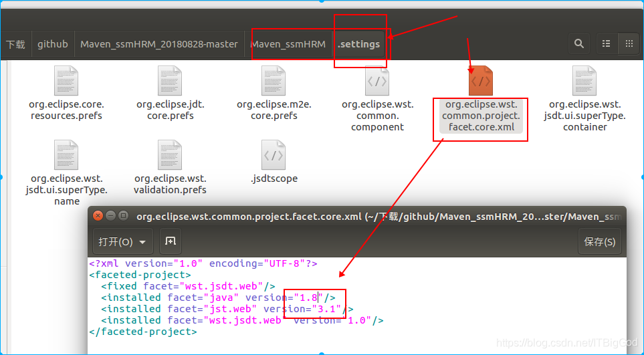Minimize the gedit editor window
Viewport: 644px width, 355px height.
click(110, 216)
